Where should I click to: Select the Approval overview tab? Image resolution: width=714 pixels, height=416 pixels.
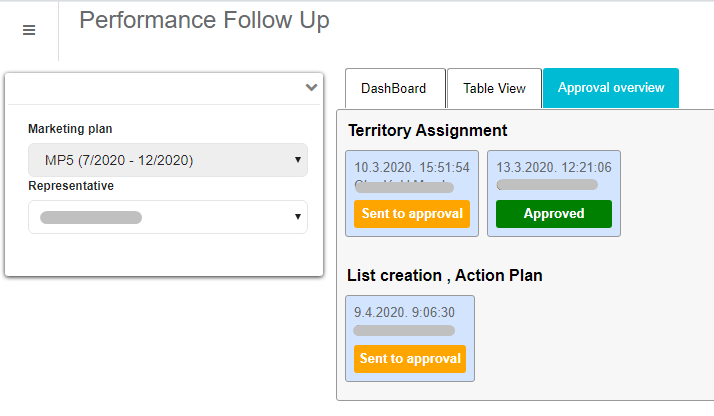coord(610,88)
